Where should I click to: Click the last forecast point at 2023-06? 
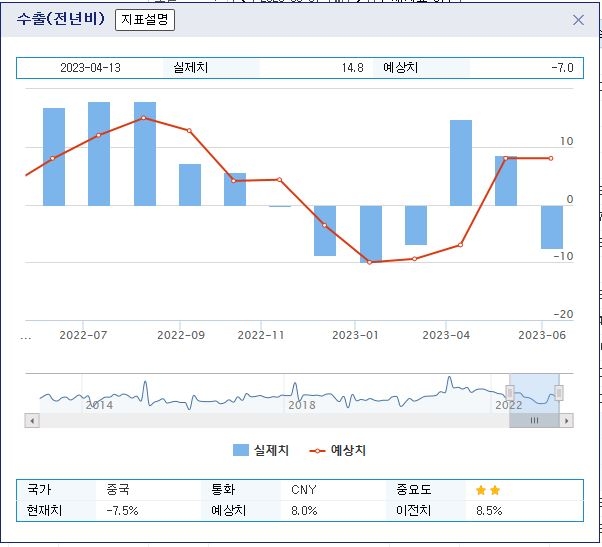click(x=551, y=158)
